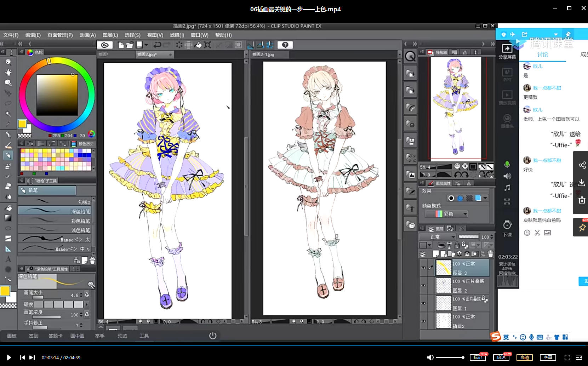Click the yellow foreground color swatch
Viewport: 588px width, 366px height.
tap(22, 124)
